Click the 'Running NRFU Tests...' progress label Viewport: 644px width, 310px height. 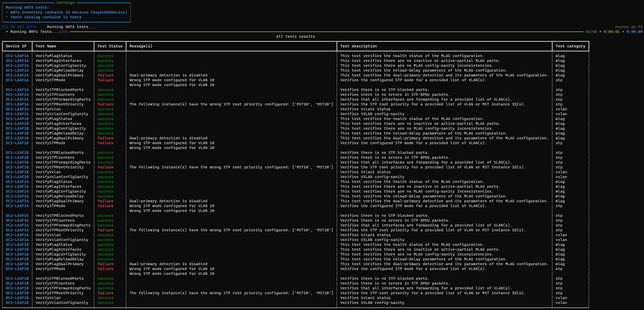click(34, 32)
